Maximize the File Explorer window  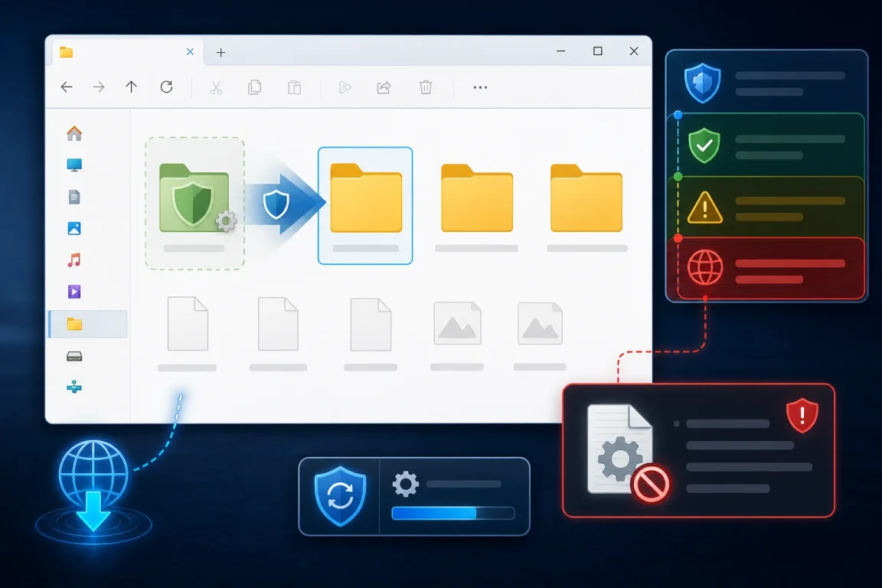(x=598, y=51)
